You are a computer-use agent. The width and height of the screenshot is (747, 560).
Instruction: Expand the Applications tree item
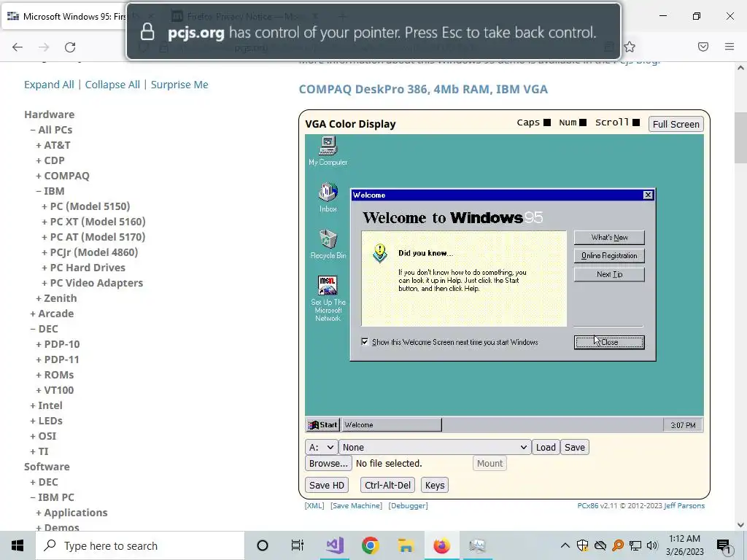(x=71, y=513)
